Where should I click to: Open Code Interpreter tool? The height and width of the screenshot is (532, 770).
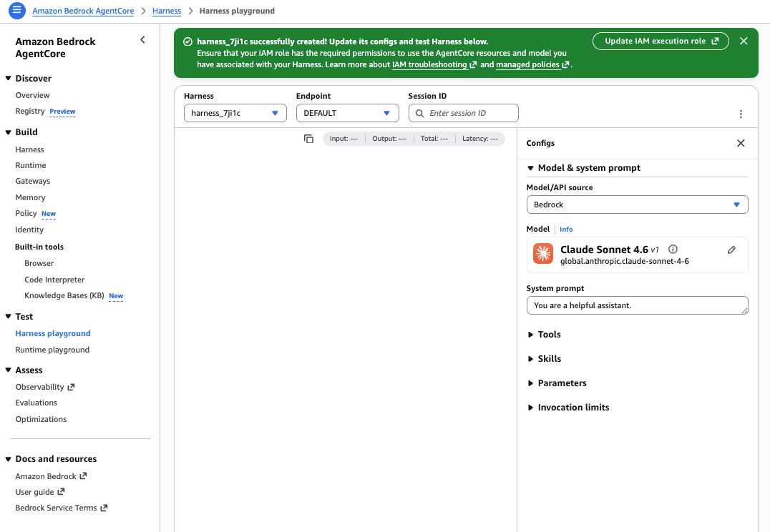54,280
